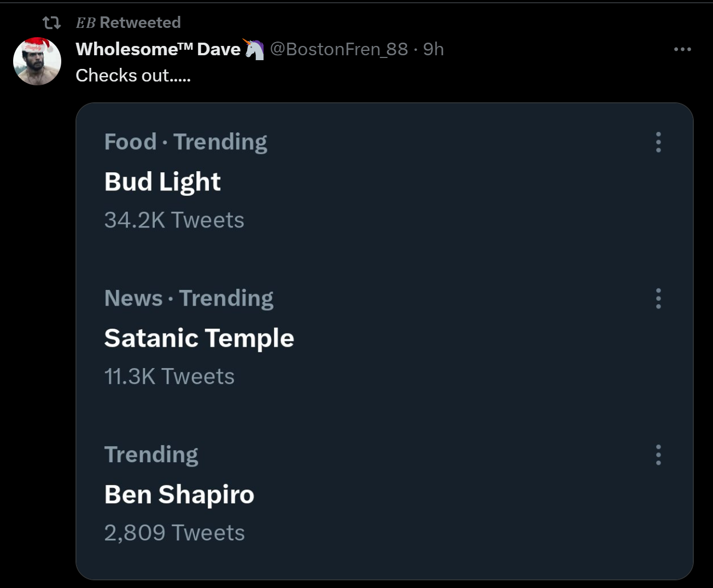This screenshot has width=713, height=588.
Task: Open the Wholesome™ Dave display name
Action: tap(158, 49)
